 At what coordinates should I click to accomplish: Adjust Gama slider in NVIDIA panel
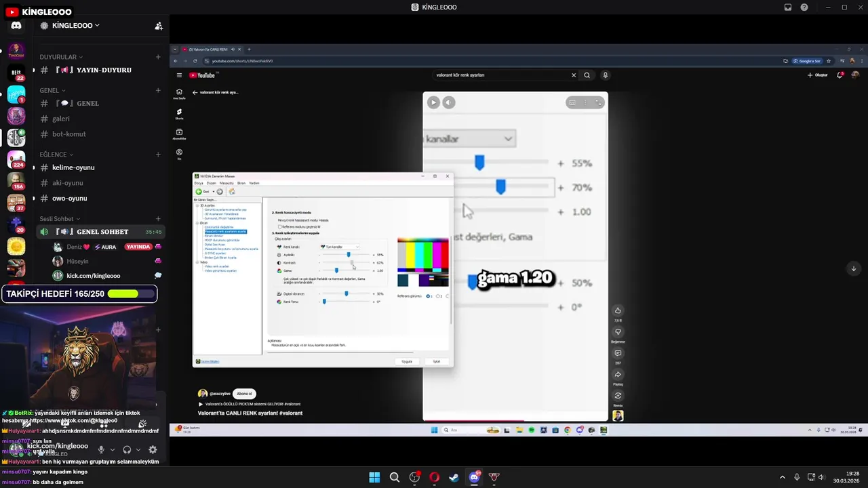pyautogui.click(x=336, y=270)
